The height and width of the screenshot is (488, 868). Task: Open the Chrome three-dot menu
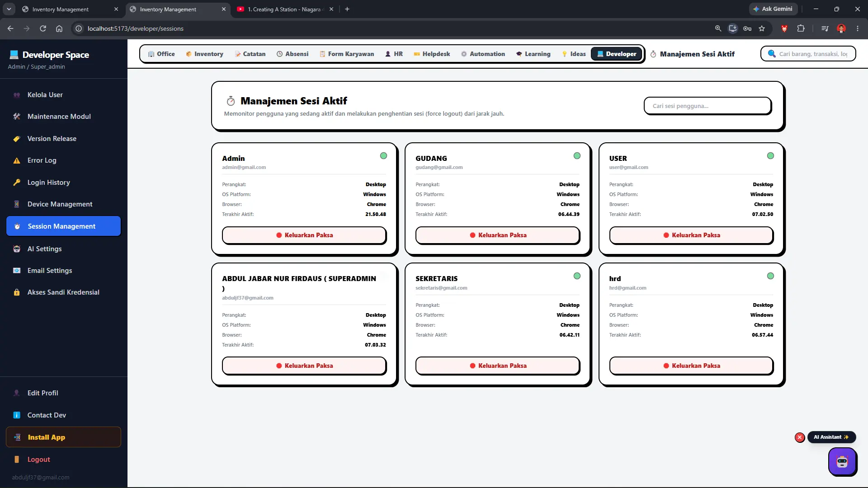pos(858,28)
